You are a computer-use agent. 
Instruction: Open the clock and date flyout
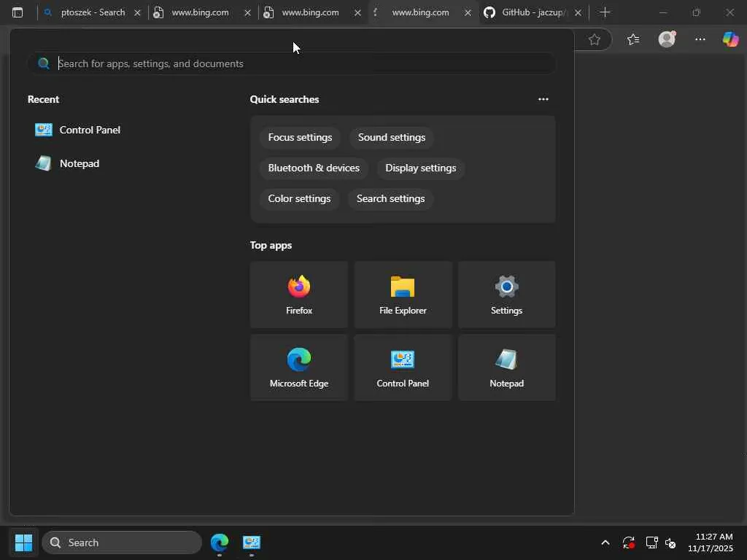[710, 542]
